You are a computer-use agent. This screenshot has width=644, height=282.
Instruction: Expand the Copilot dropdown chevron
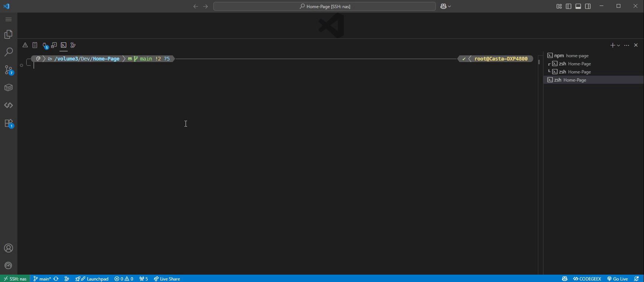(450, 6)
